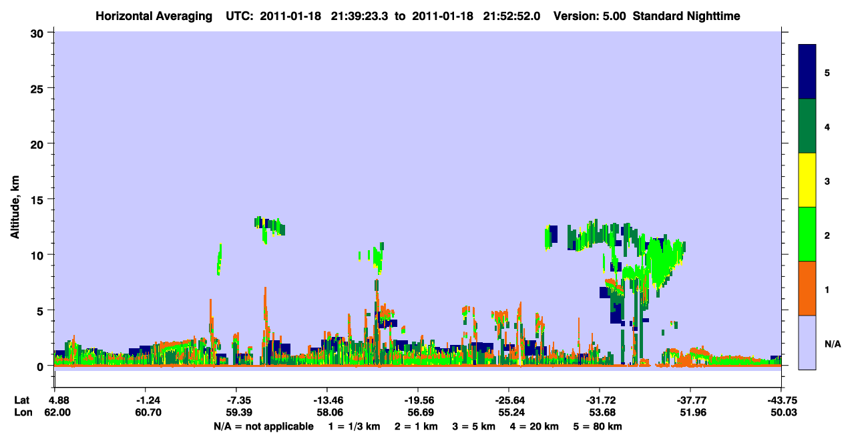Click the longitude value '59.39'
Screen dimensions: 868x445
tap(238, 413)
